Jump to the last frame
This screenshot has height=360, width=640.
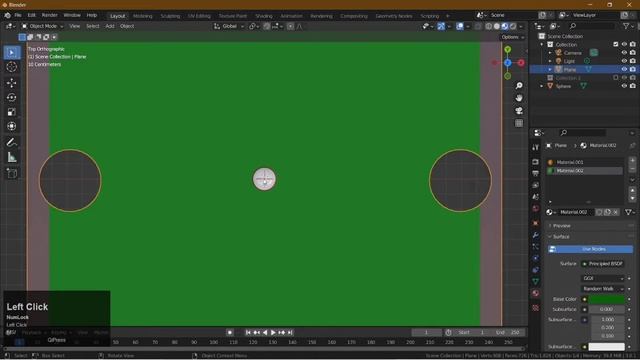(290, 333)
